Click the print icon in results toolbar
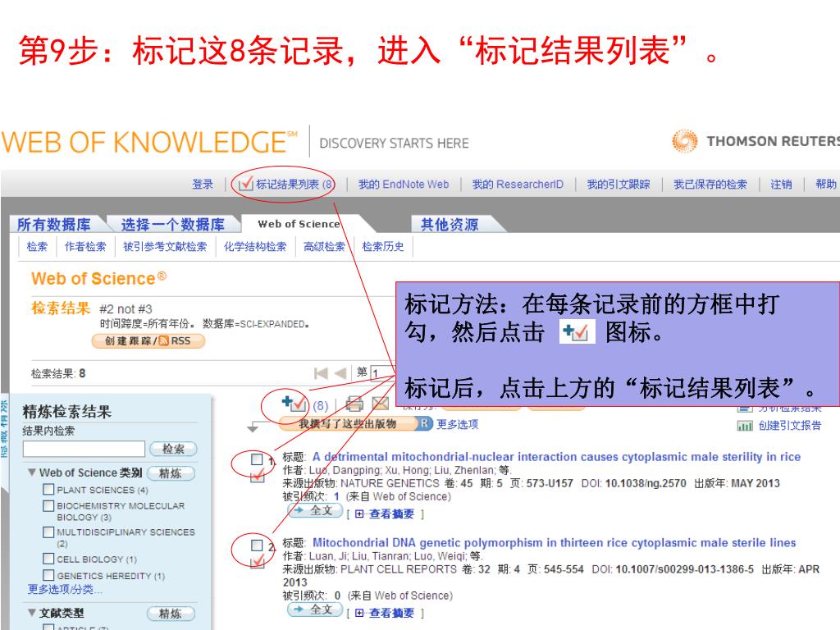This screenshot has width=840, height=630. pyautogui.click(x=354, y=404)
